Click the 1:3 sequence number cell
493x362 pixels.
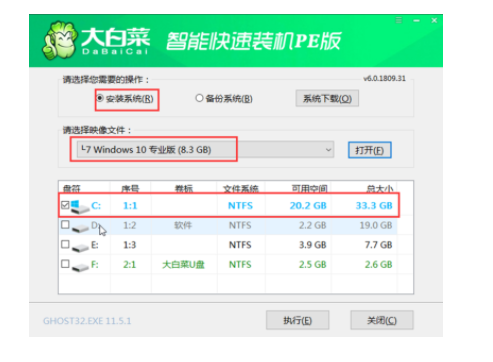pyautogui.click(x=130, y=245)
